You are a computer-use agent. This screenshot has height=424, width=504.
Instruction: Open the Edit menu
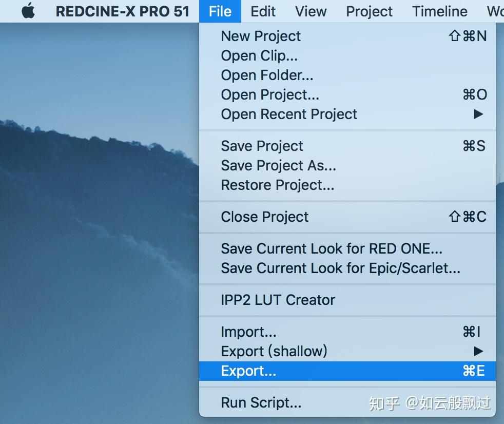tap(263, 11)
